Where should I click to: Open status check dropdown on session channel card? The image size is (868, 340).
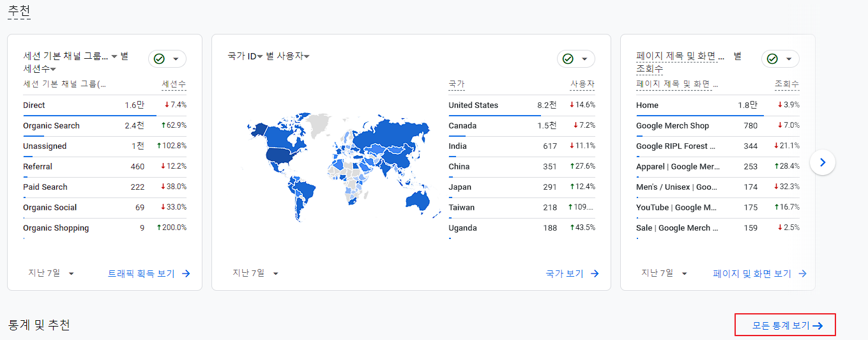point(167,59)
